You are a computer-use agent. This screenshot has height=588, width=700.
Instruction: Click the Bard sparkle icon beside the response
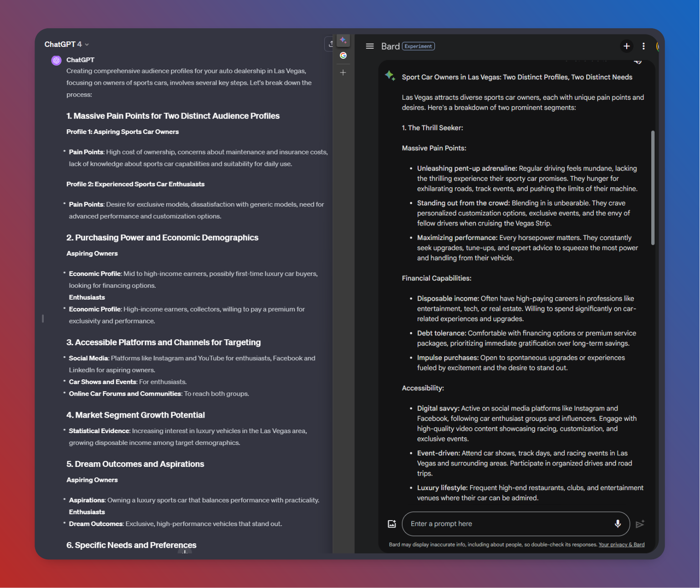pyautogui.click(x=390, y=76)
